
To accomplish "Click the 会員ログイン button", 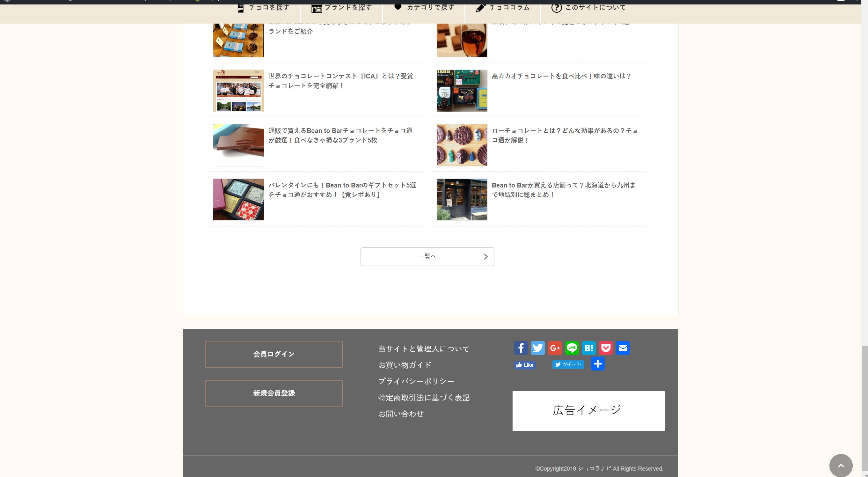I will click(274, 354).
